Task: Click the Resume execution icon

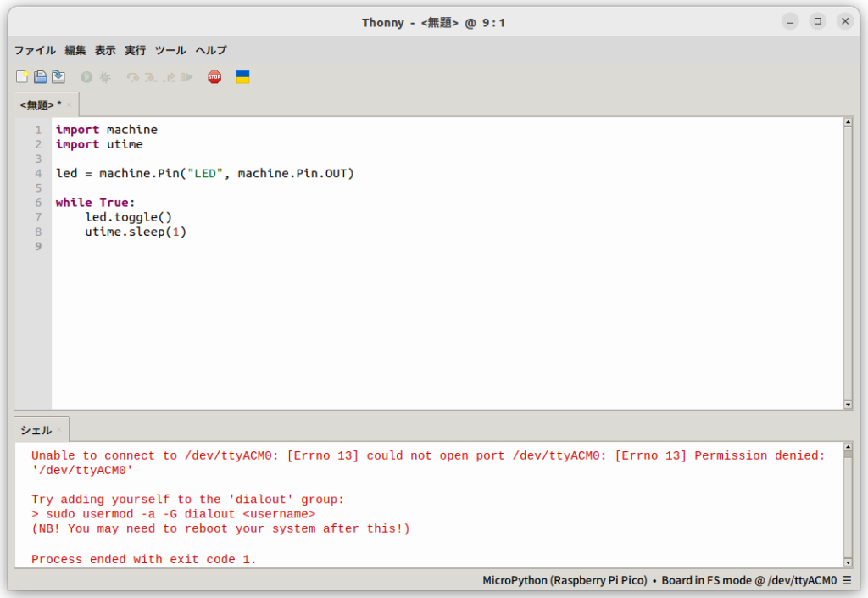Action: coord(186,77)
